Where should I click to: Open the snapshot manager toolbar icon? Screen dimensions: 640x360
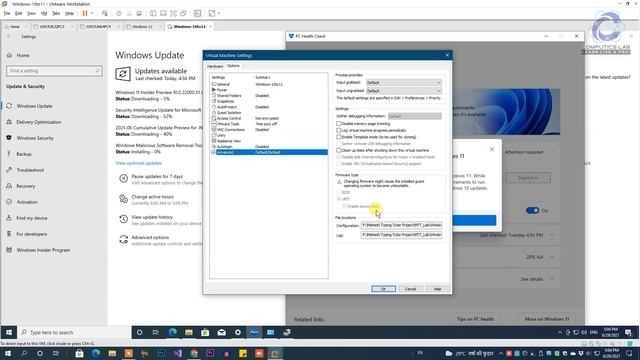click(x=139, y=13)
